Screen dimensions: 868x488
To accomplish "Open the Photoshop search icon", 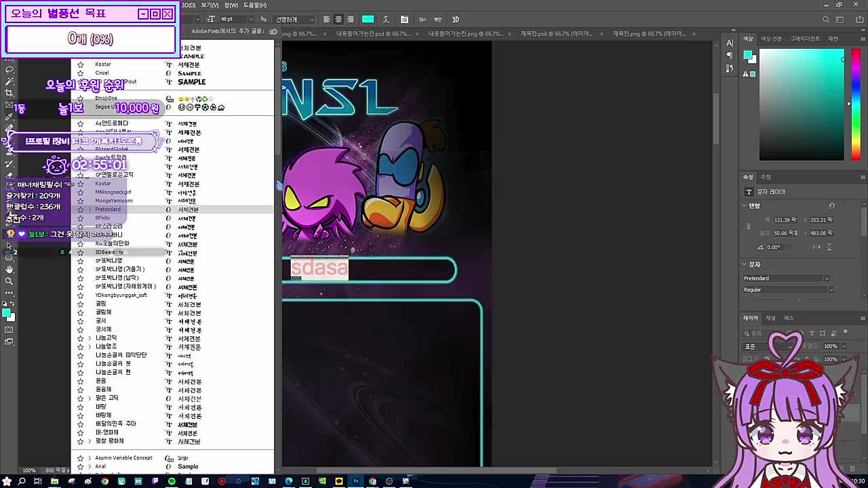I will tap(826, 20).
